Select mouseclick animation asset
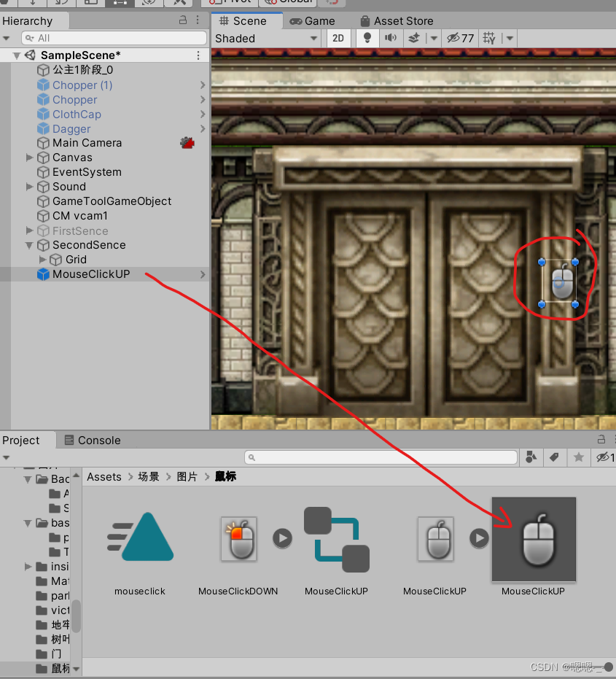The width and height of the screenshot is (616, 679). pyautogui.click(x=140, y=538)
